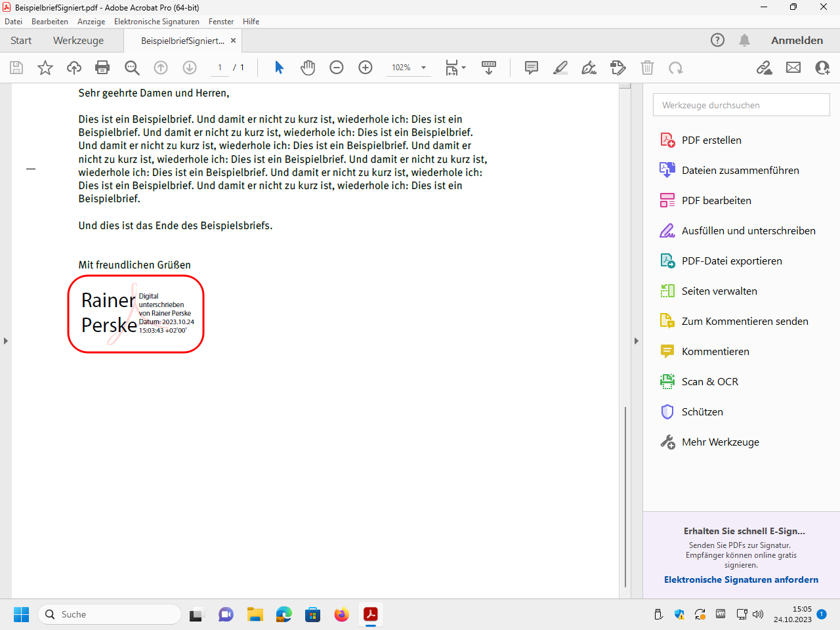
Task: Open the zoom level dropdown
Action: 423,68
